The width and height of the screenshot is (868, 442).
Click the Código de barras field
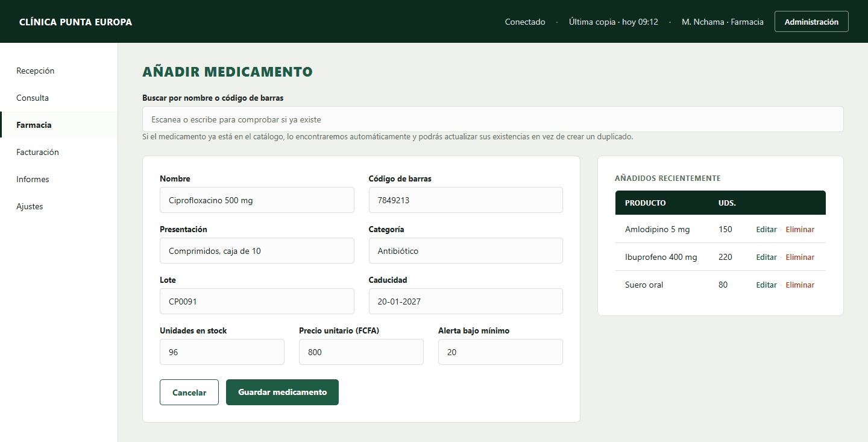(466, 200)
